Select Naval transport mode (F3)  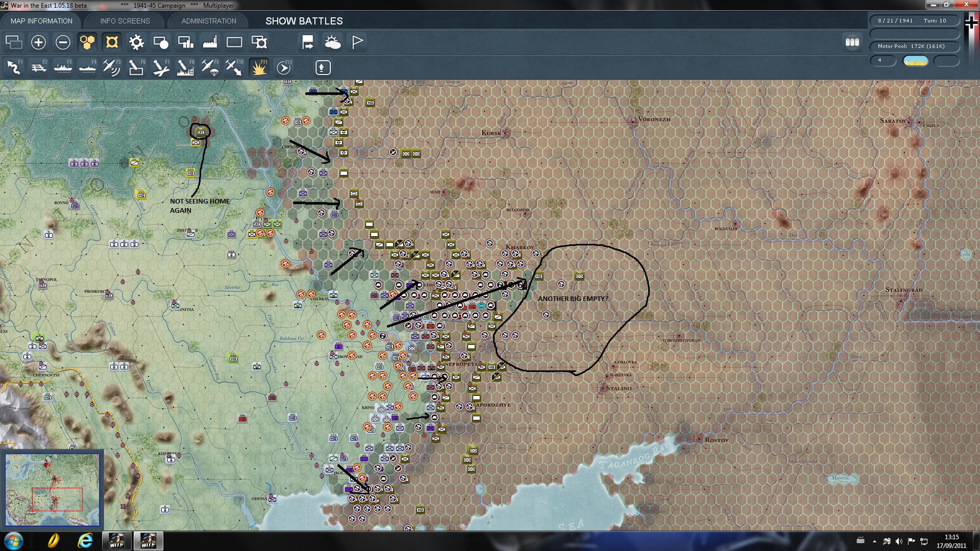coord(63,67)
